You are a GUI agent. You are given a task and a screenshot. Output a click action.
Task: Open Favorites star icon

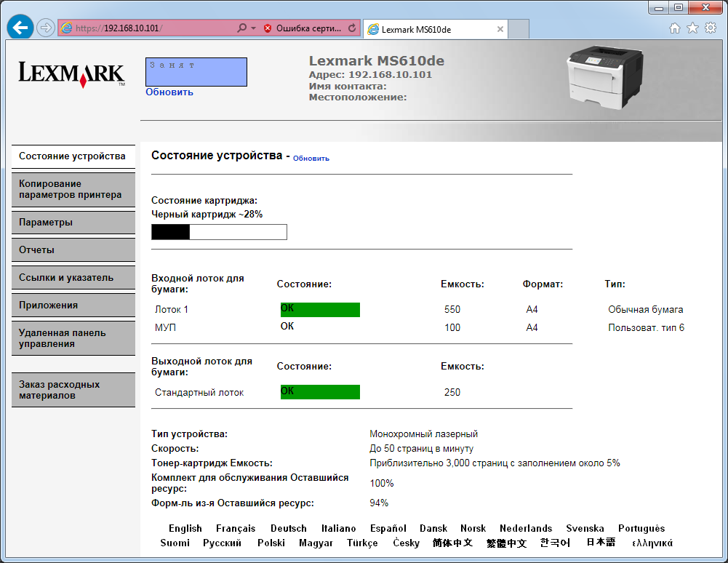(692, 28)
